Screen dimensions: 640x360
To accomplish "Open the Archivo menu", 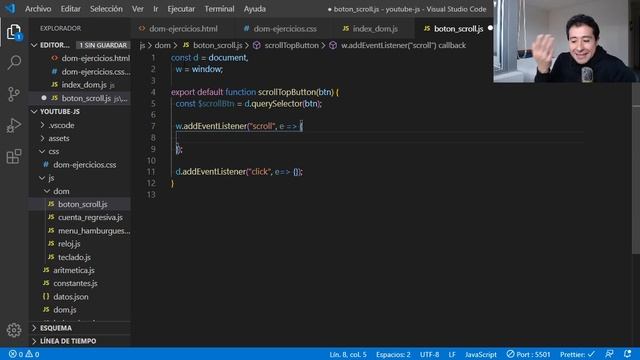I will pyautogui.click(x=38, y=9).
